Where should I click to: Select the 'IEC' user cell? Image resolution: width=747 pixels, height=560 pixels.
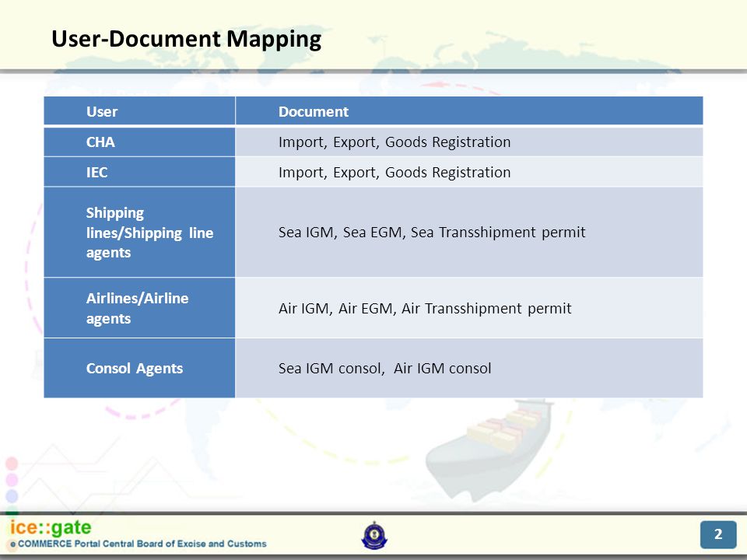coord(139,172)
